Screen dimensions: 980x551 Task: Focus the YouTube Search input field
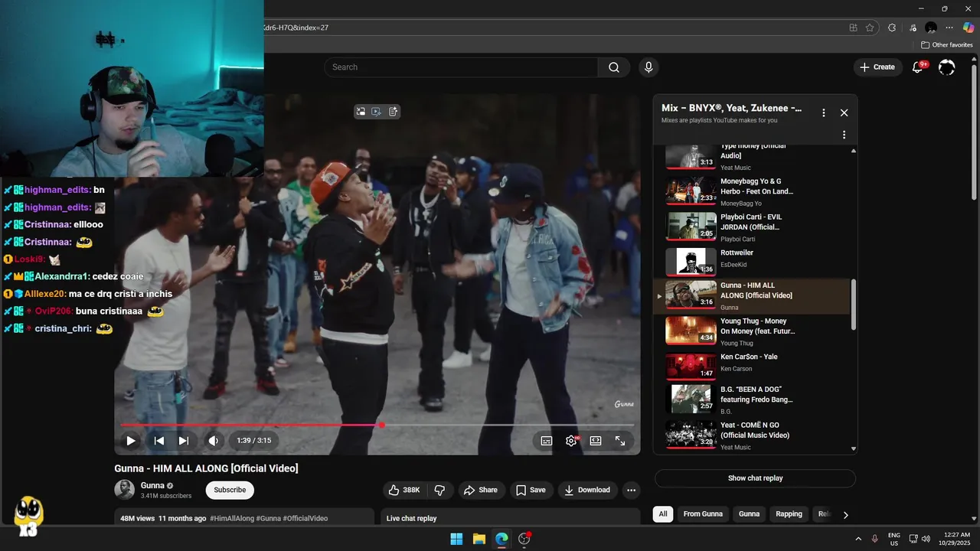pyautogui.click(x=461, y=67)
